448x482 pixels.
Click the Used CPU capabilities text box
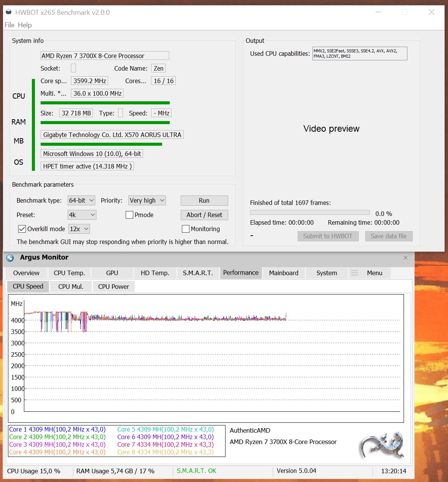(x=360, y=54)
